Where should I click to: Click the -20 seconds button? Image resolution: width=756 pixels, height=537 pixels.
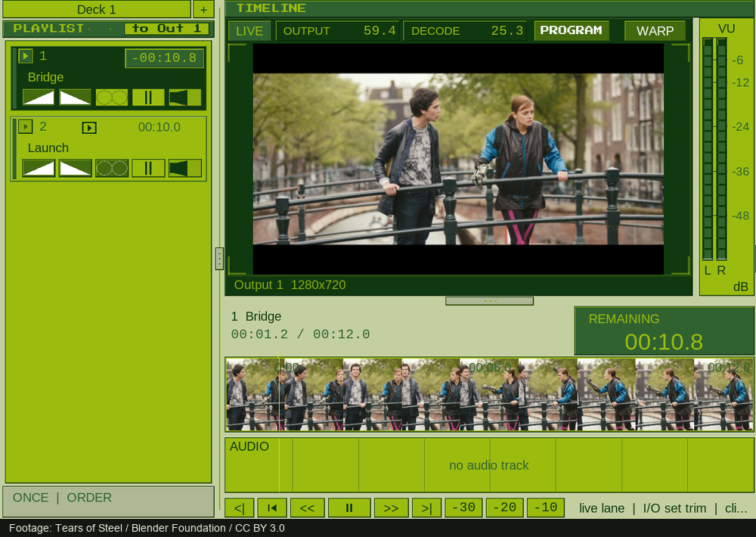coord(505,508)
